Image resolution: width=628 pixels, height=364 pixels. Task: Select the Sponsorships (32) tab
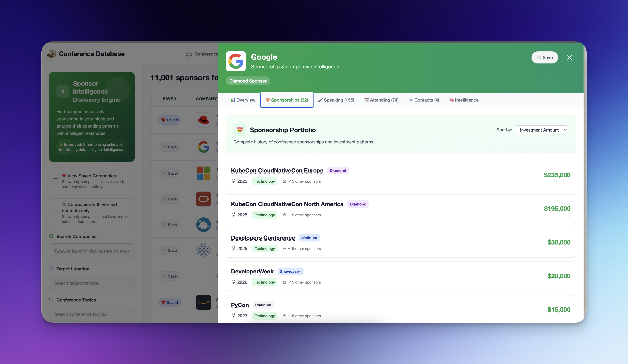tap(287, 100)
